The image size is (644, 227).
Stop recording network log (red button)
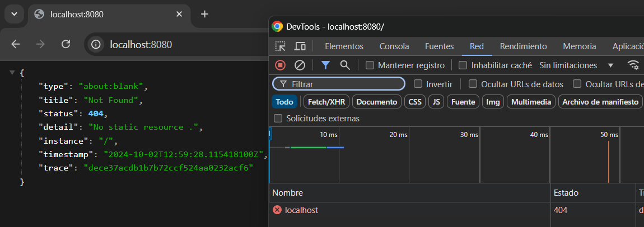pos(280,65)
